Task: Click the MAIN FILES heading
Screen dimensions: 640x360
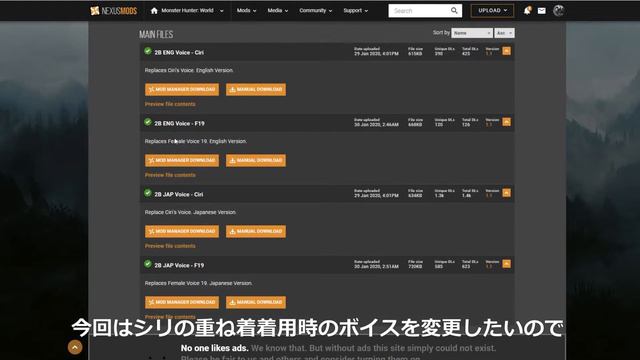Action: click(156, 34)
